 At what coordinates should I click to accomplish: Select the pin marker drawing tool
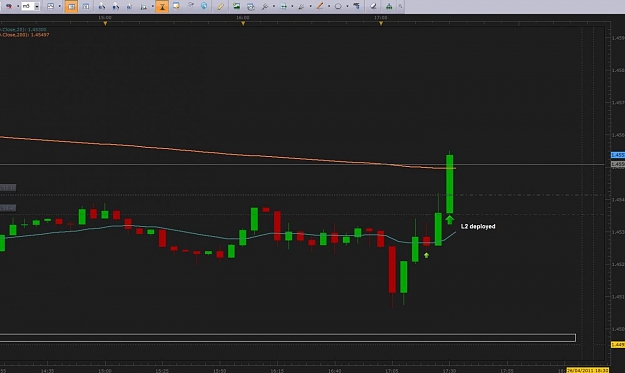point(265,6)
